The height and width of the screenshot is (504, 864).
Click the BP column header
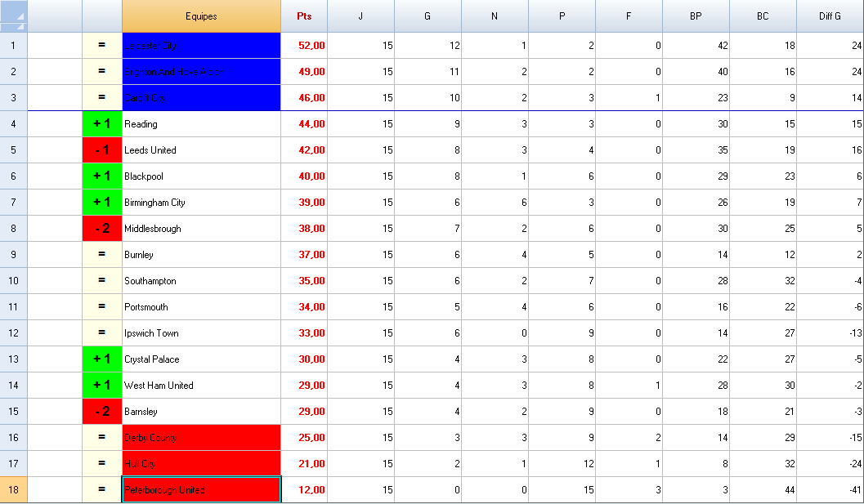(696, 16)
